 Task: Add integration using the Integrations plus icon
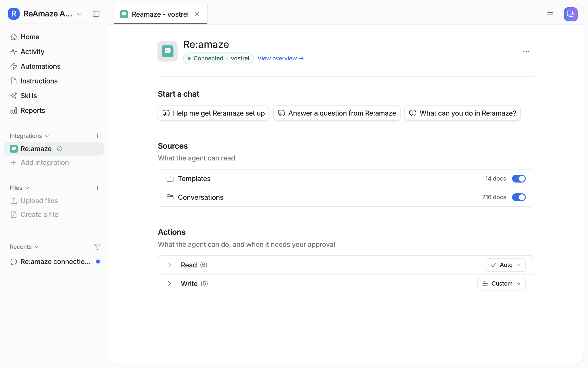(x=98, y=136)
